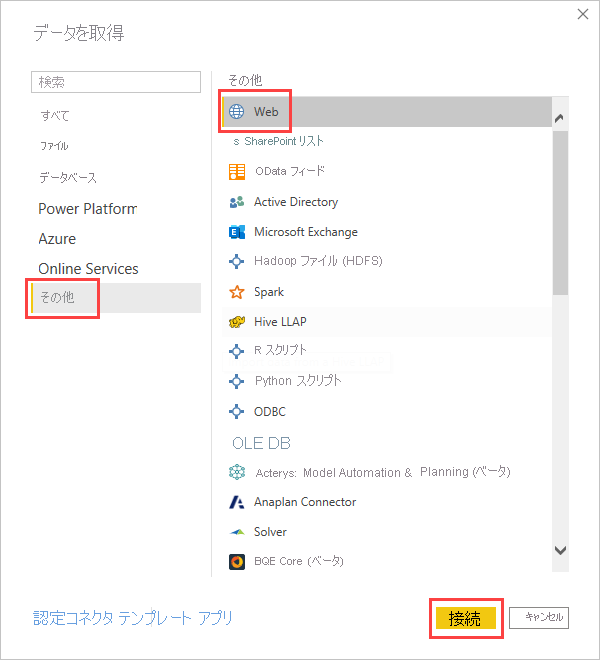This screenshot has width=600, height=660.
Task: Click the OData feed orange table icon
Action: pos(237,172)
